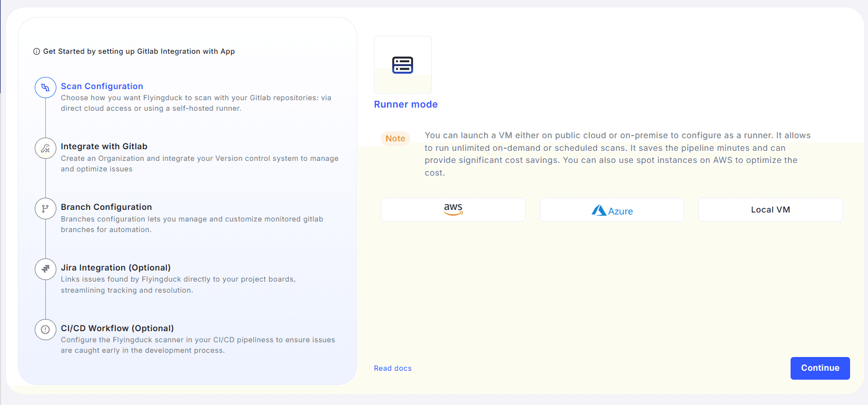This screenshot has height=405, width=868.
Task: Click the Integrate with Gitlab step icon
Action: 45,148
